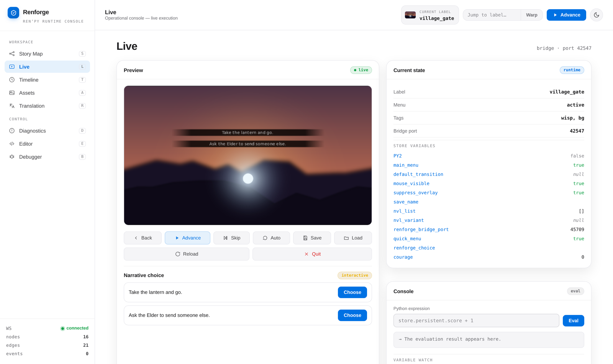Choose 'Ask the Elder to send someone else.'
Screen dimensions: 613x364
352,315
